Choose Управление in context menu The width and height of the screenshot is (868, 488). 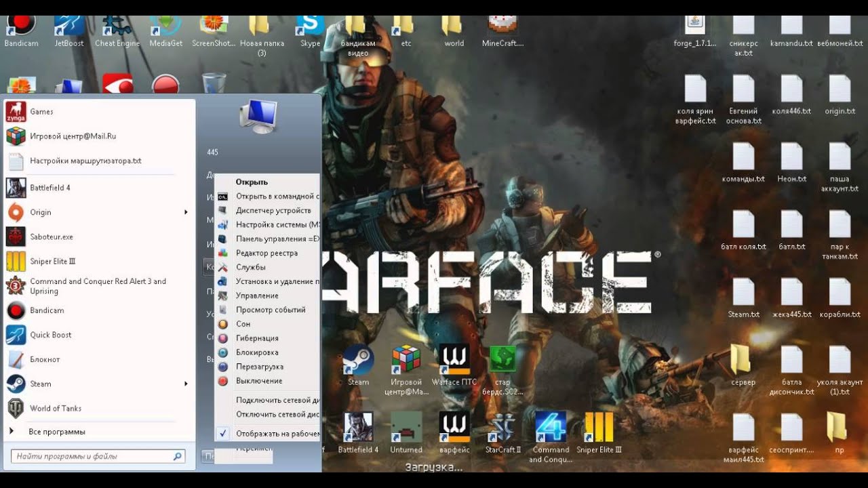pyautogui.click(x=268, y=296)
